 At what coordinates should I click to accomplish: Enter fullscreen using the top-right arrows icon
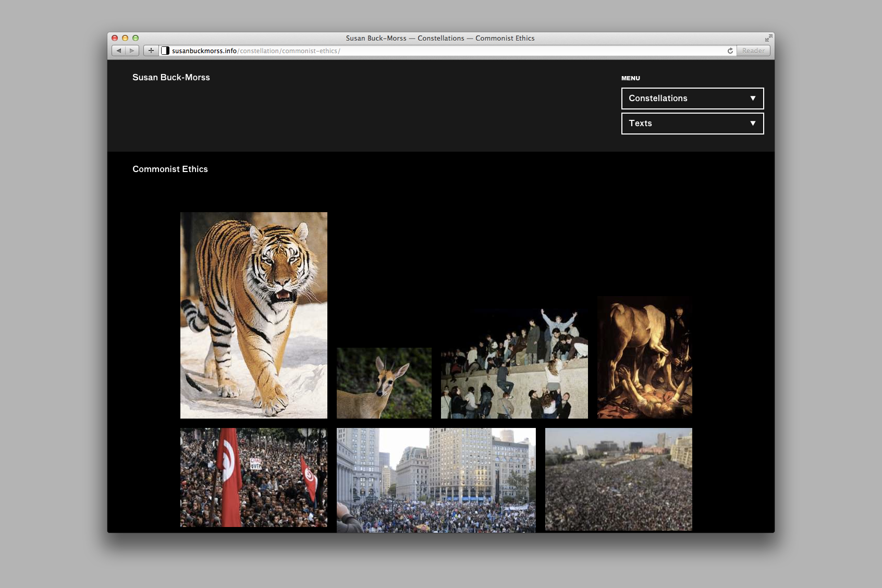[768, 38]
